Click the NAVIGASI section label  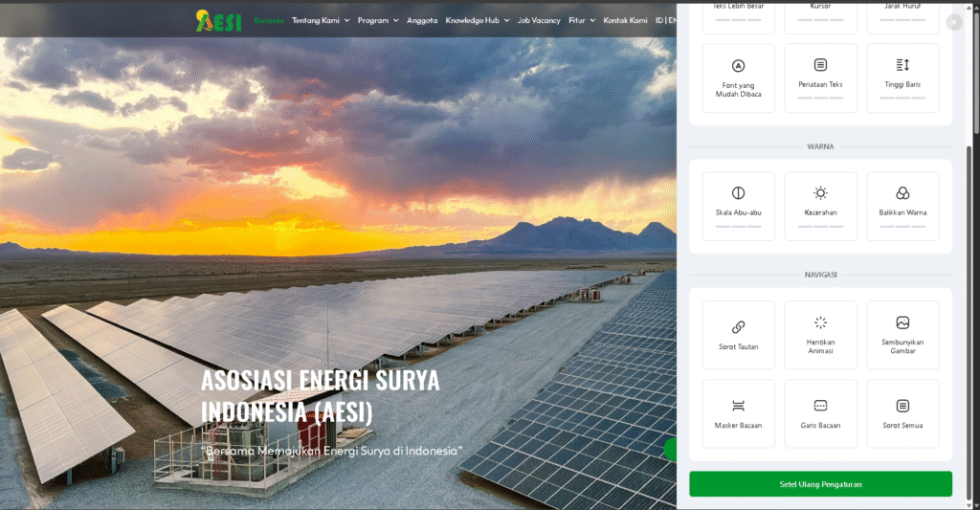[820, 275]
